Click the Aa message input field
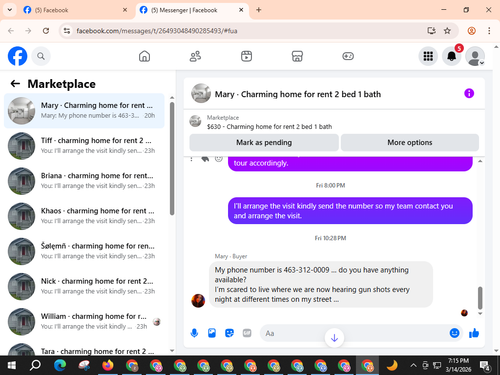Viewport: 500px width, 375px height. [353, 333]
